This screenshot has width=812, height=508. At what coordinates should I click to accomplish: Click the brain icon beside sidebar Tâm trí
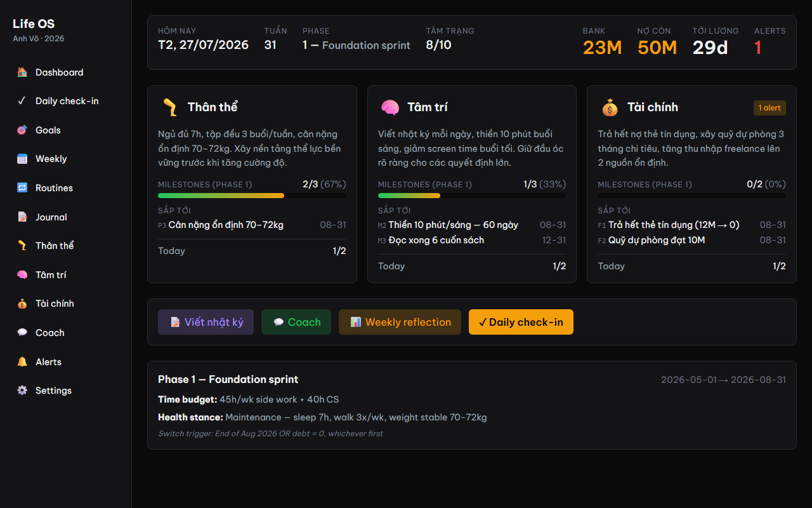(x=22, y=275)
